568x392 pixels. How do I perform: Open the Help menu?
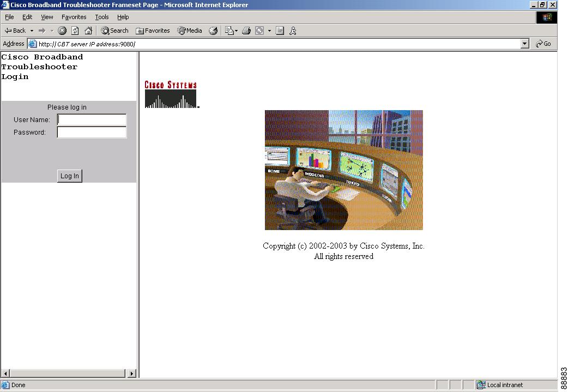pos(123,17)
